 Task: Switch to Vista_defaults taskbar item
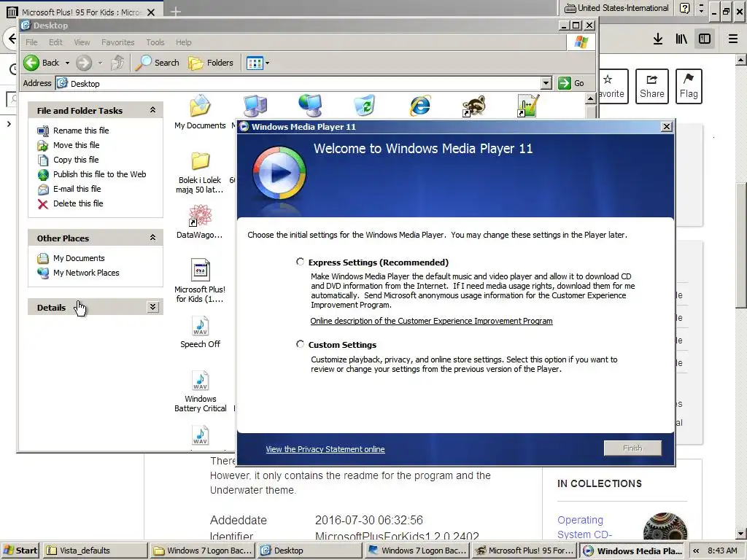[95, 551]
